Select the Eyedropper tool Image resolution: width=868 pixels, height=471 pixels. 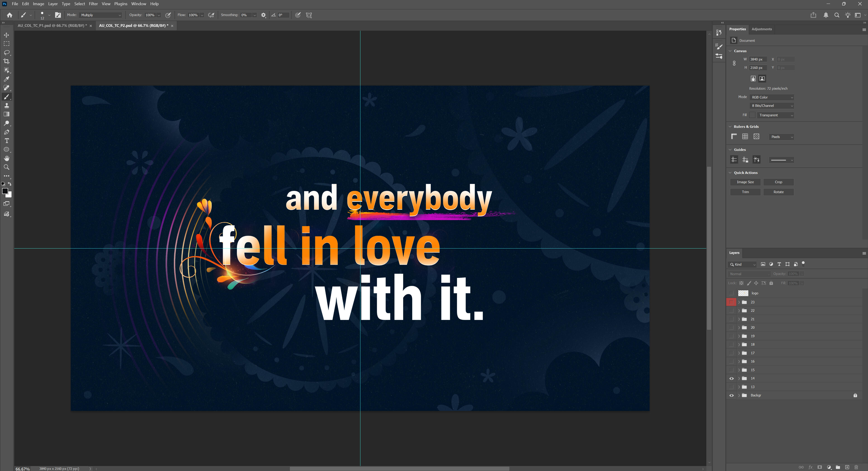[x=6, y=79]
